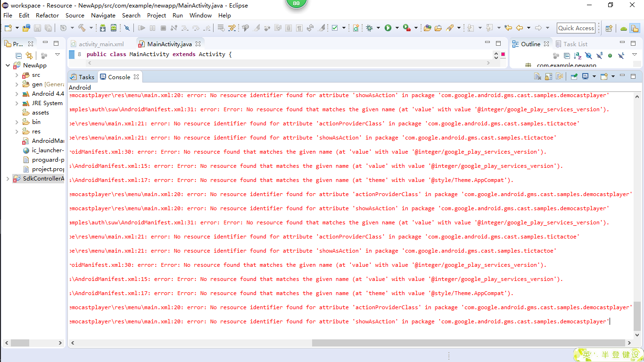Minimize the Console panel
Image resolution: width=644 pixels, height=362 pixels.
623,76
